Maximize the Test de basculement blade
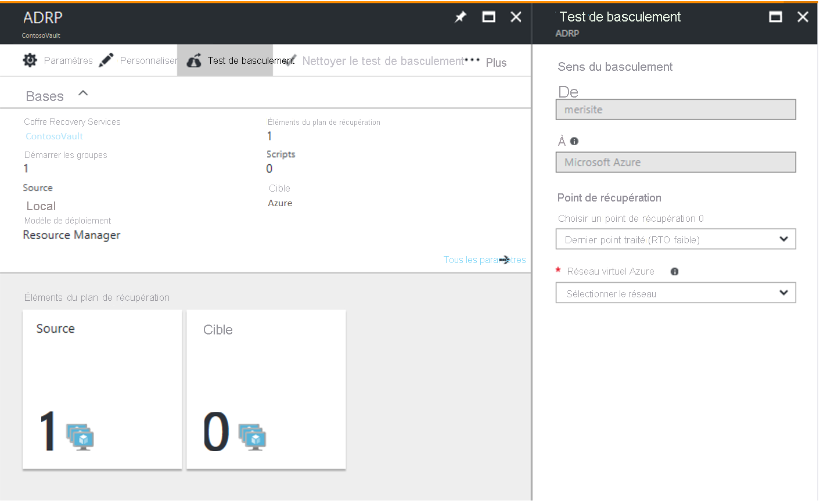The height and width of the screenshot is (504, 820). (776, 17)
